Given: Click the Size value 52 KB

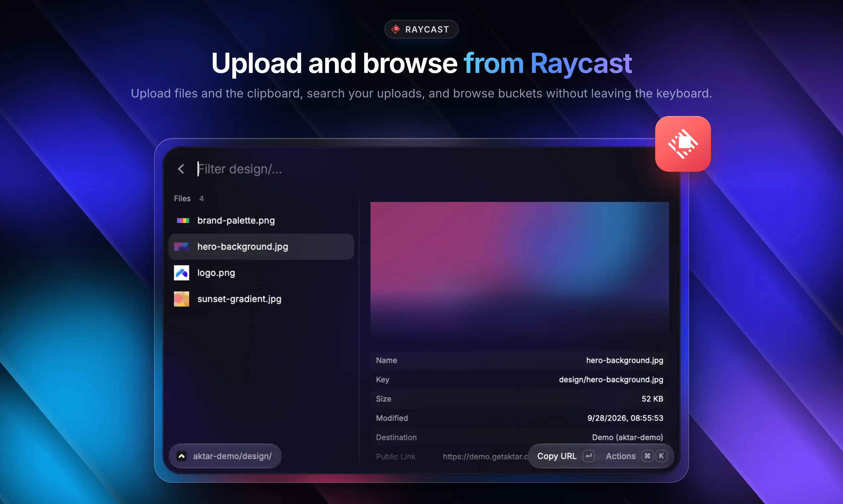Looking at the screenshot, I should [x=652, y=399].
